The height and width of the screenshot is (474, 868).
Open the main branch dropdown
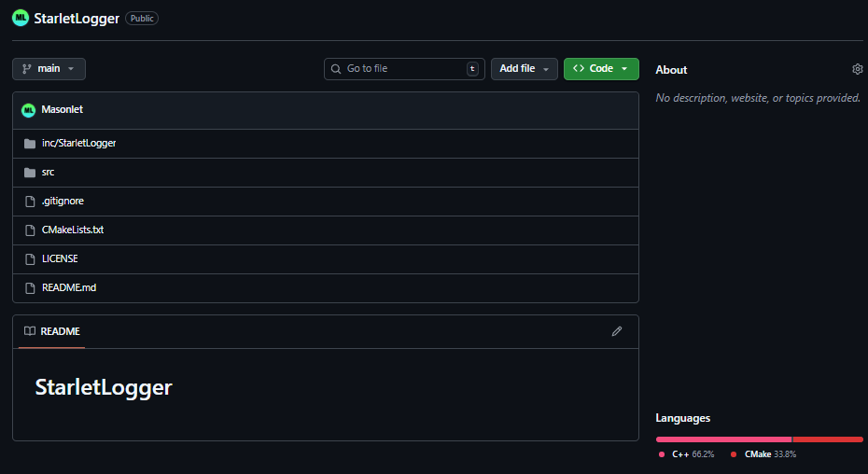49,69
